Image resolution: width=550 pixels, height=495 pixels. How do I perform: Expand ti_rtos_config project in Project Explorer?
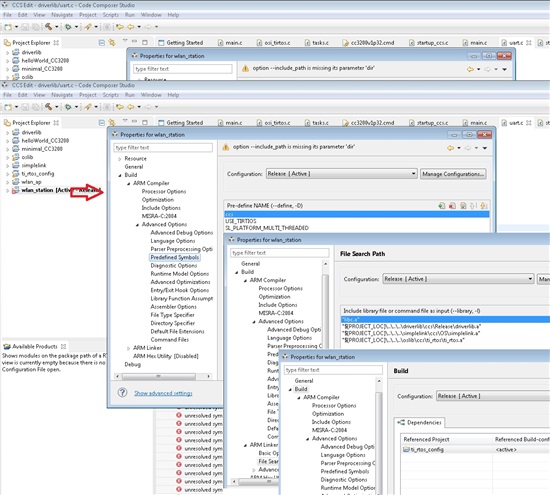coord(7,174)
